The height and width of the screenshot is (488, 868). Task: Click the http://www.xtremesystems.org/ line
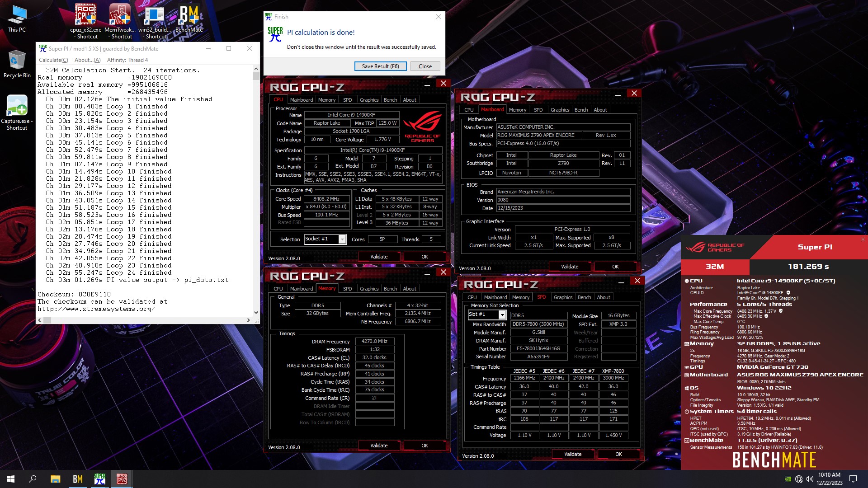click(97, 309)
